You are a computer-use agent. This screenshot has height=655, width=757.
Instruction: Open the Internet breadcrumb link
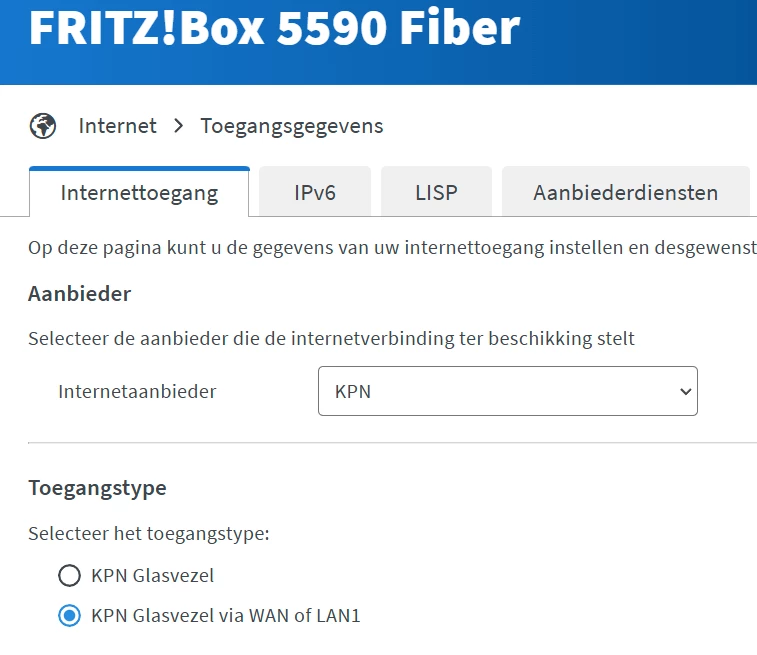[x=117, y=126]
